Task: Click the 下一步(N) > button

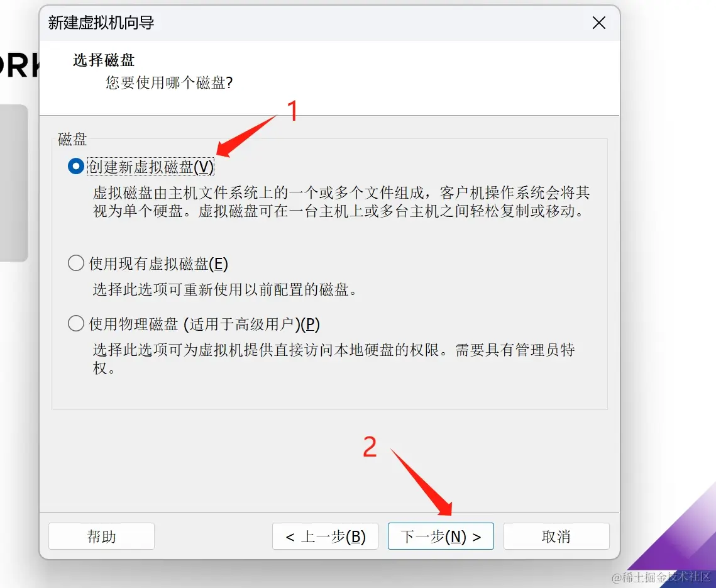Action: pyautogui.click(x=441, y=536)
